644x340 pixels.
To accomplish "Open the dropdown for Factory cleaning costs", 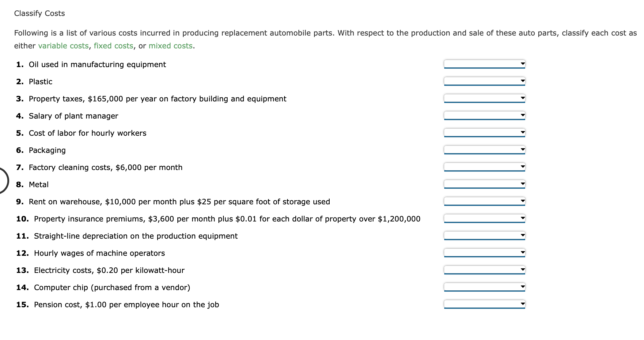I will tap(484, 167).
